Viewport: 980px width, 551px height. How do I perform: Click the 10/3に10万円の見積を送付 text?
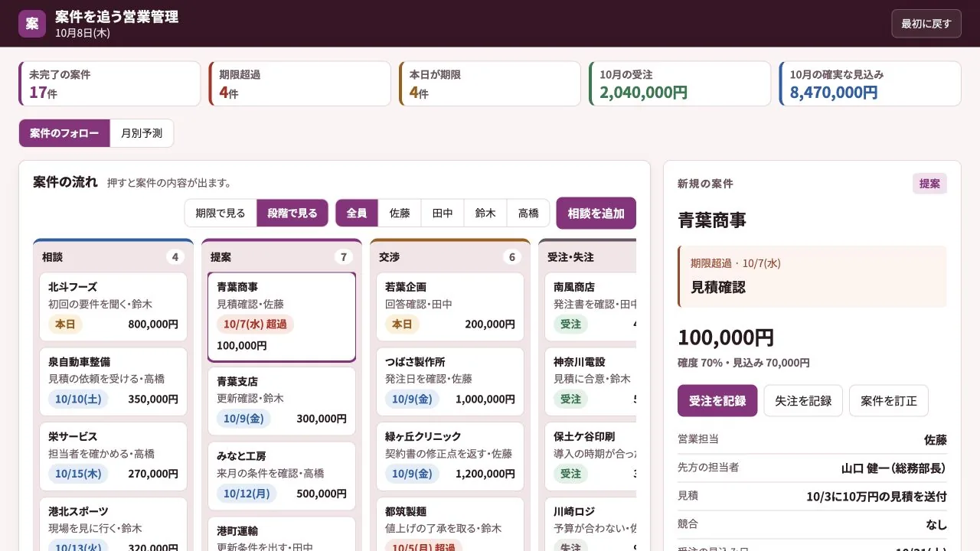pos(877,496)
